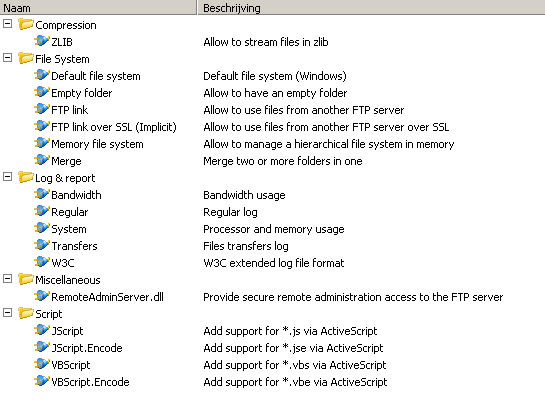
Task: Collapse the Script group
Action: tap(7, 313)
